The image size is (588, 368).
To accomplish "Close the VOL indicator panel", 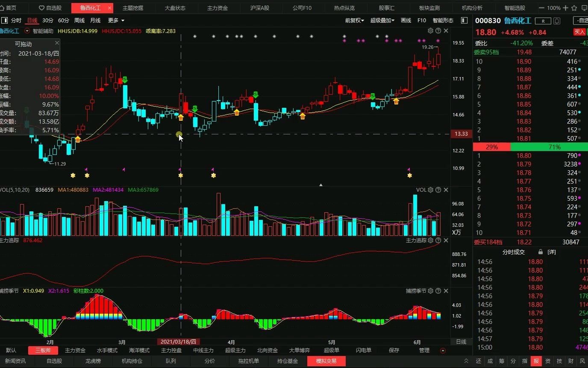I will coord(446,190).
